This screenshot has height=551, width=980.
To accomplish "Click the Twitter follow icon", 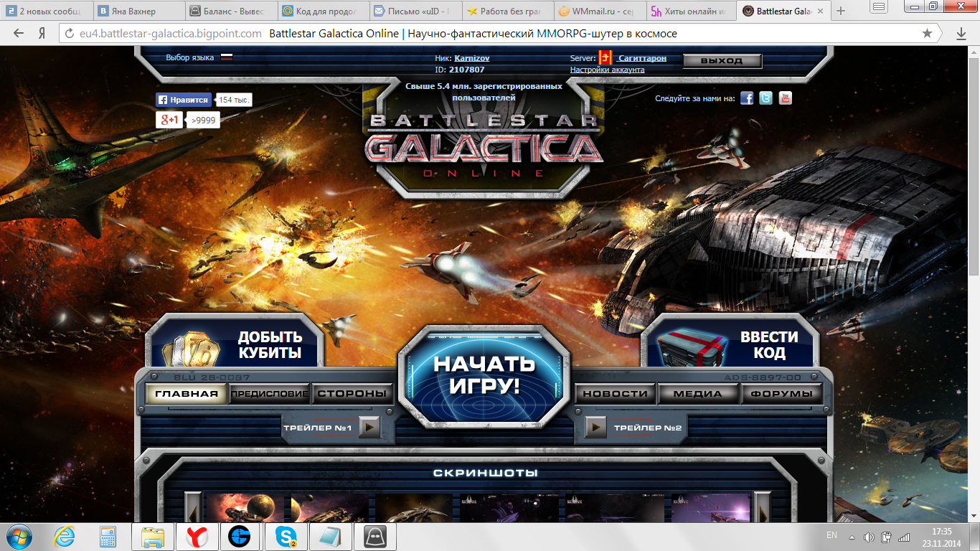I will click(766, 98).
